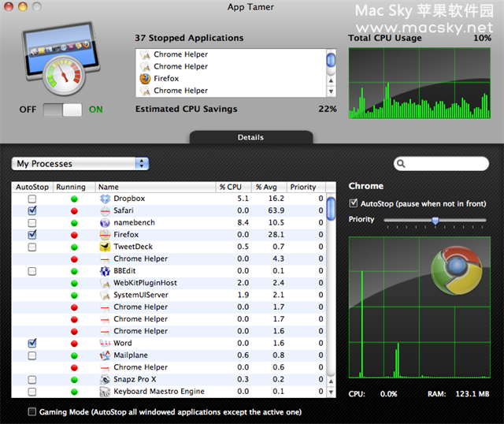The height and width of the screenshot is (424, 504).
Task: Click in the process search field
Action: [x=441, y=164]
